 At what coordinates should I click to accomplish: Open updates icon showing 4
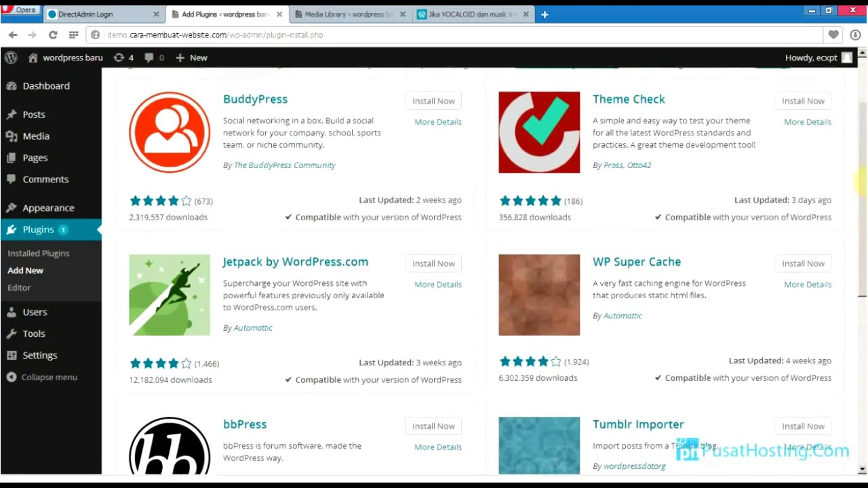(x=123, y=58)
